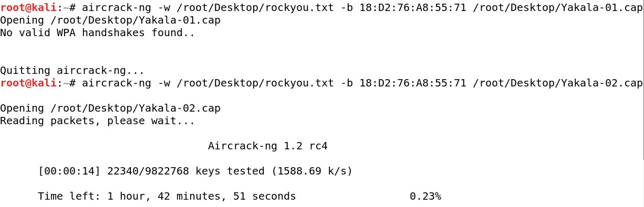Image resolution: width=644 pixels, height=207 pixels.
Task: Click the elapsed time [00:00:14]
Action: point(69,171)
